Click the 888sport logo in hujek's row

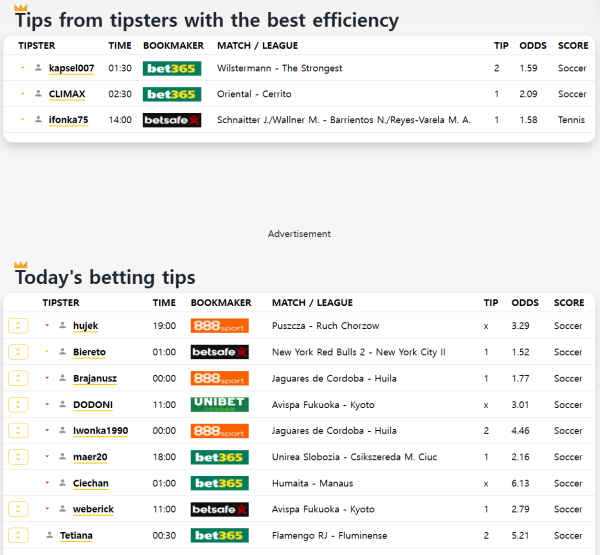pos(219,326)
